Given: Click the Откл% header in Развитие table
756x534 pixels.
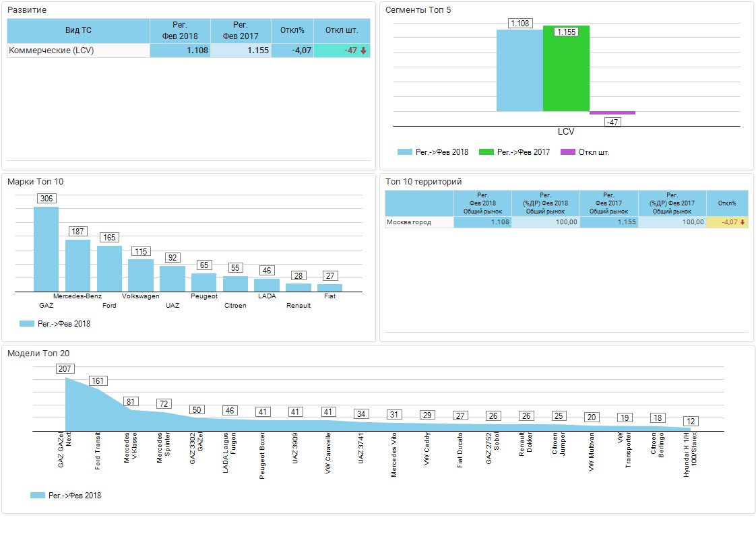Looking at the screenshot, I should point(292,30).
